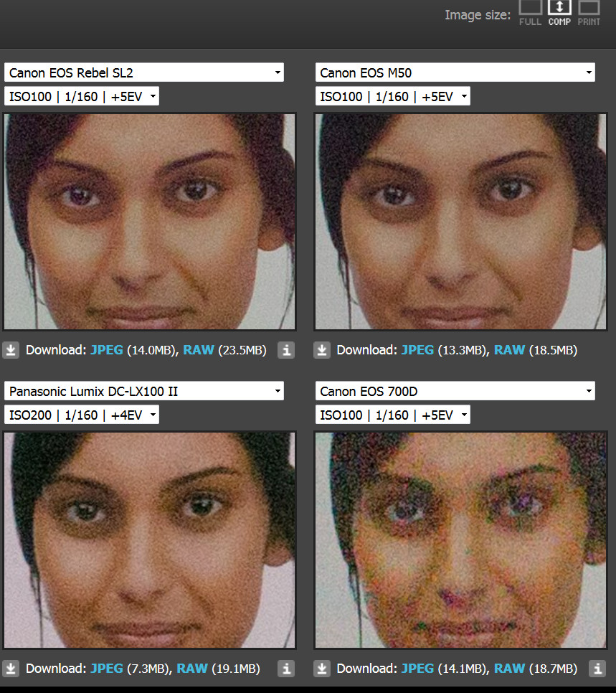Screen dimensions: 616x693
Task: Change ISO200 1/160 +4EV exposure setting
Action: pyautogui.click(x=82, y=415)
